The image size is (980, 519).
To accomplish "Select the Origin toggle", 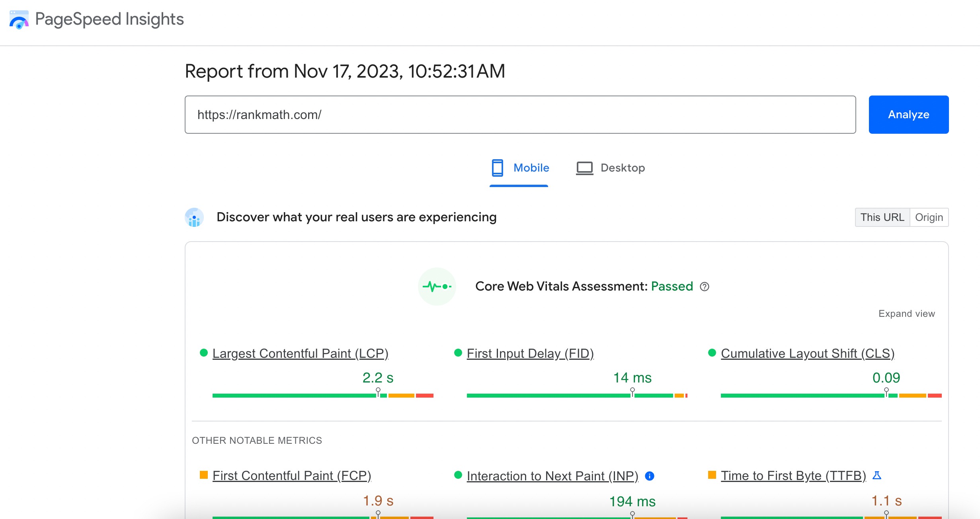I will (929, 217).
